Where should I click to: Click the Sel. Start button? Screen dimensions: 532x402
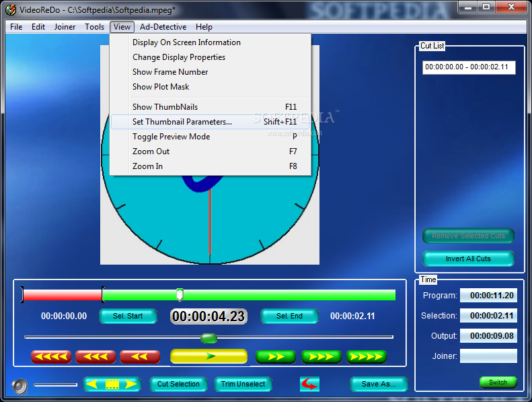tap(128, 316)
